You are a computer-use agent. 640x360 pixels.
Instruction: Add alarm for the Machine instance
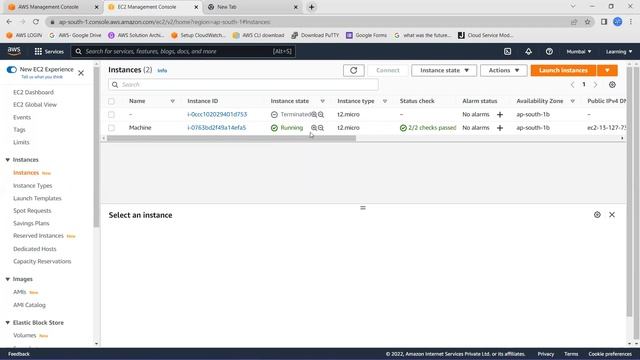click(x=500, y=128)
